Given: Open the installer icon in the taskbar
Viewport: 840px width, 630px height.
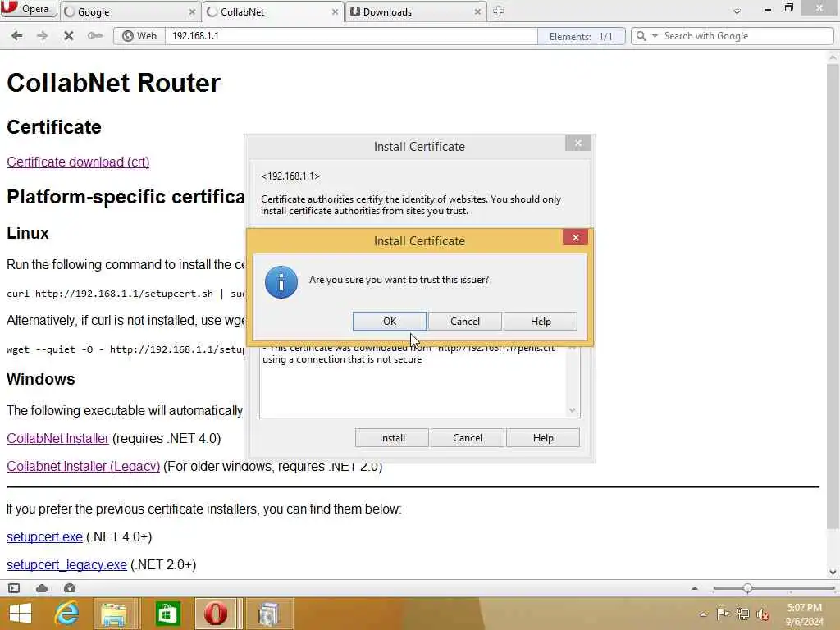Looking at the screenshot, I should 268,614.
